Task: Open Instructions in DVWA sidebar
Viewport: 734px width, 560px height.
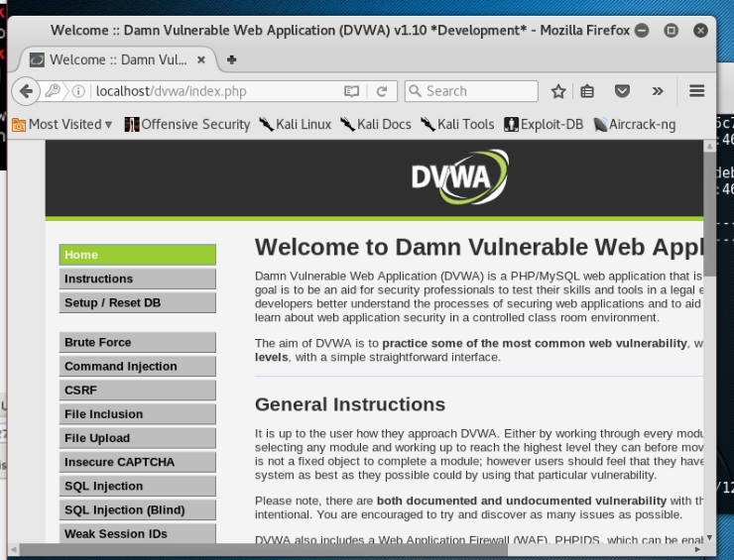Action: (138, 279)
